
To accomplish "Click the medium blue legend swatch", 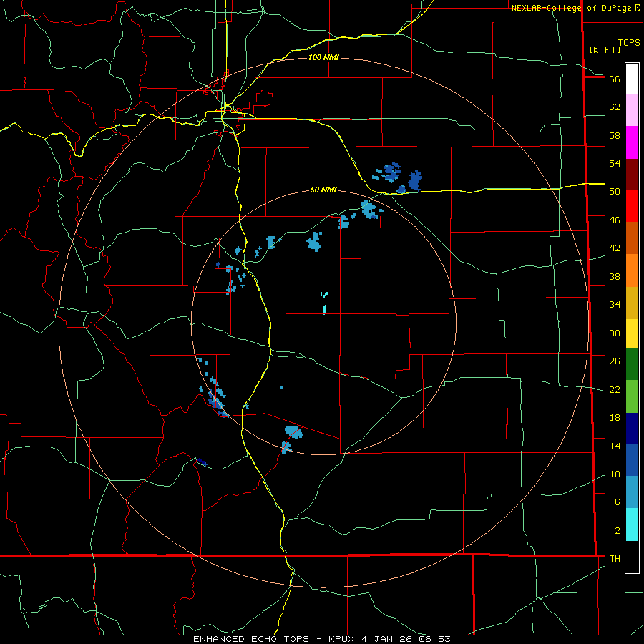I will [632, 460].
